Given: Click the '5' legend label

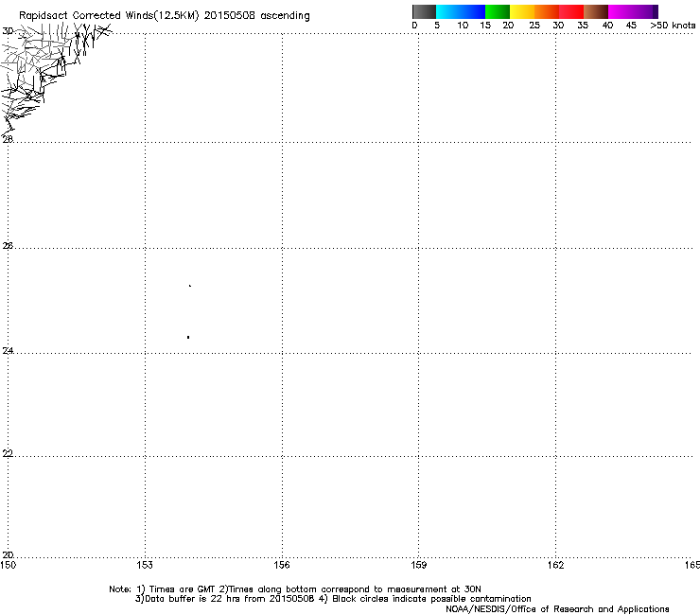Looking at the screenshot, I should point(437,26).
